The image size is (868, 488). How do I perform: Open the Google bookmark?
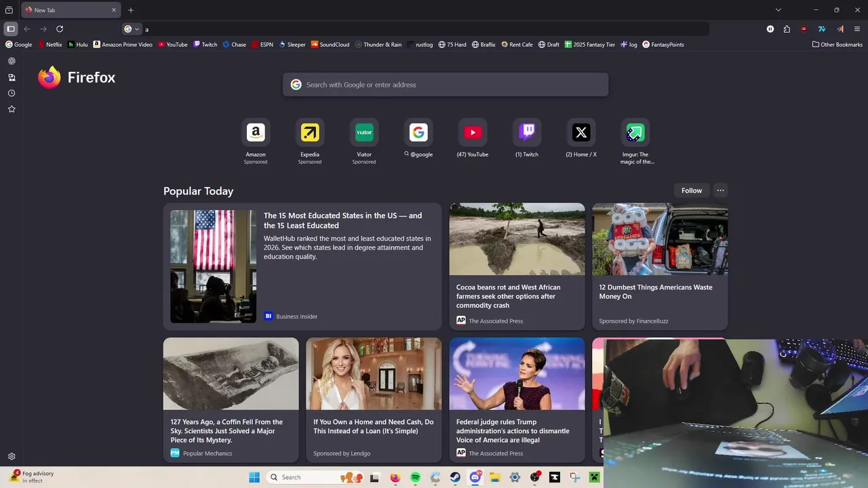click(19, 45)
